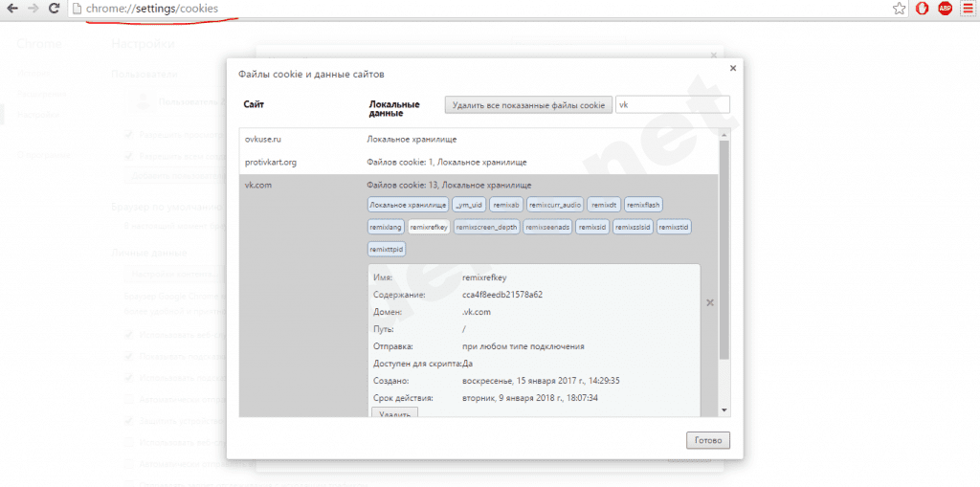Select the 'Локальное хранилище' chip for vk.com
This screenshot has width=980, height=487.
click(408, 205)
